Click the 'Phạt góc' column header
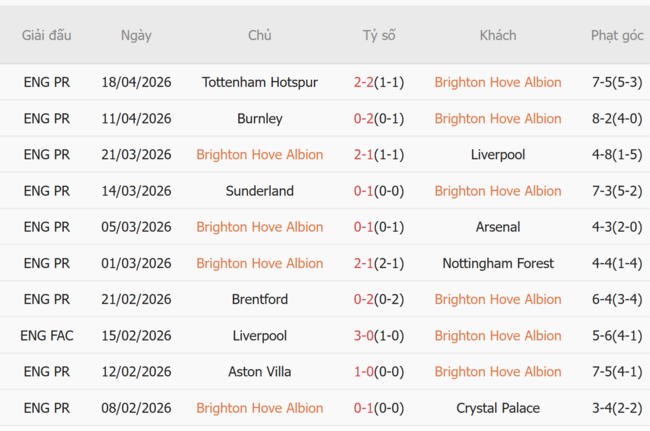Image resolution: width=650 pixels, height=431 pixels. click(x=616, y=35)
